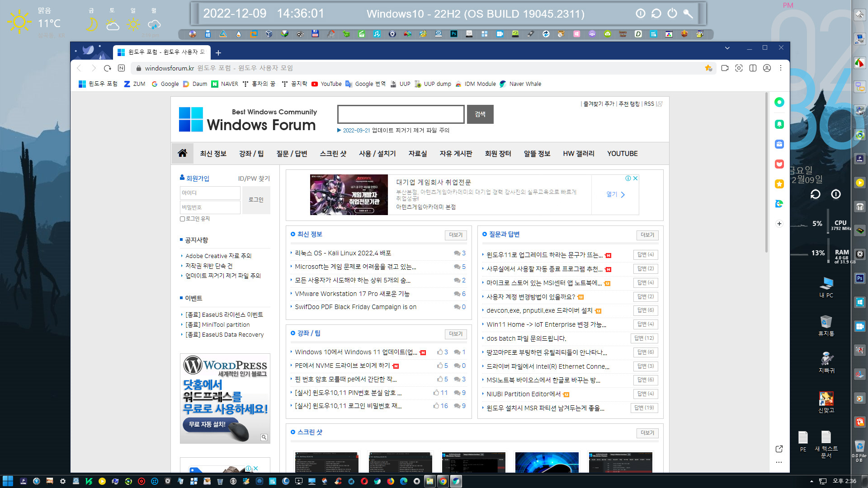Click 더보기 in the 강좌 / 팁 section
The height and width of the screenshot is (488, 868).
click(x=456, y=334)
